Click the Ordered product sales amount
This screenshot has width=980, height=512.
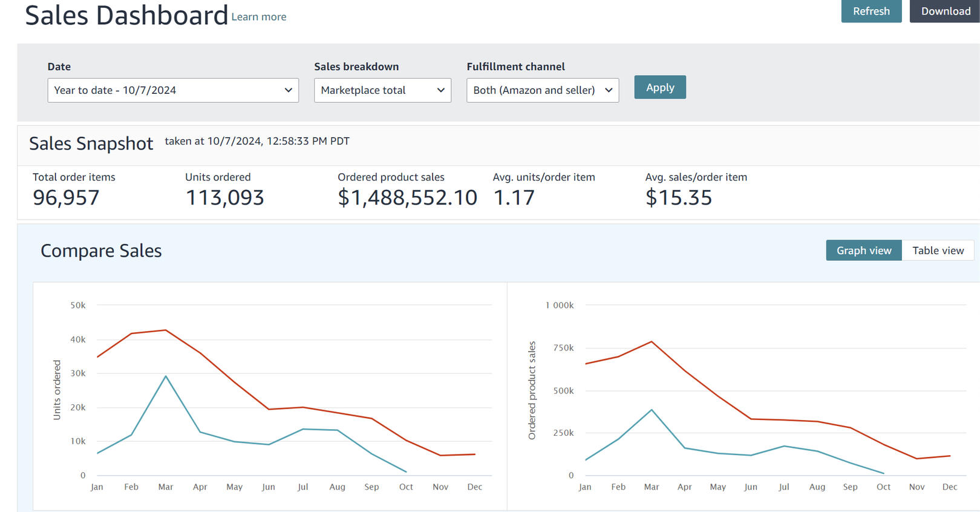pyautogui.click(x=407, y=198)
